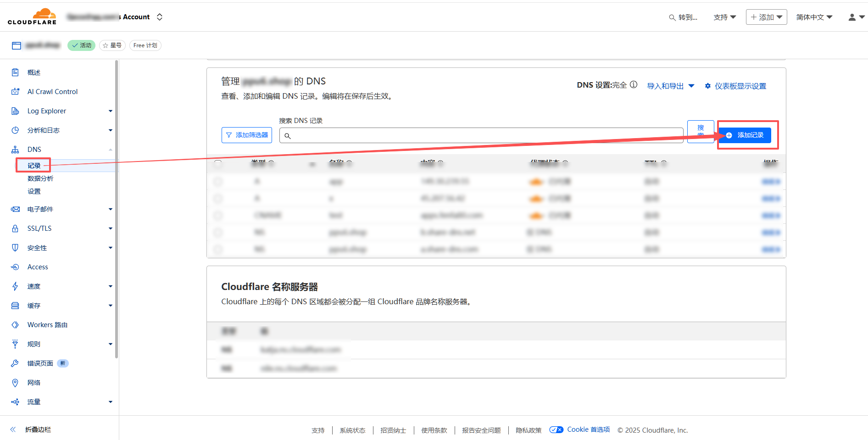
Task: Click the 网络 location pin icon
Action: tap(15, 383)
